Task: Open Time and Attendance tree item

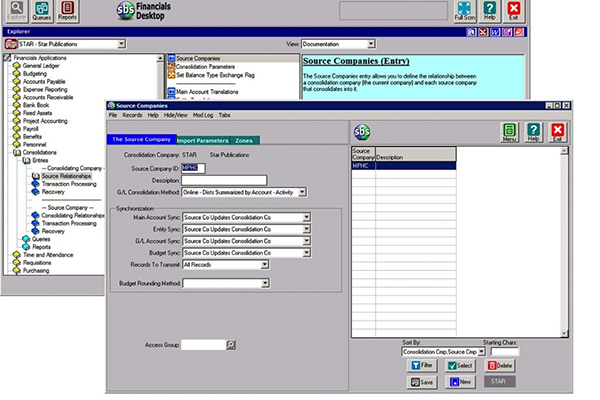Action: coord(48,255)
